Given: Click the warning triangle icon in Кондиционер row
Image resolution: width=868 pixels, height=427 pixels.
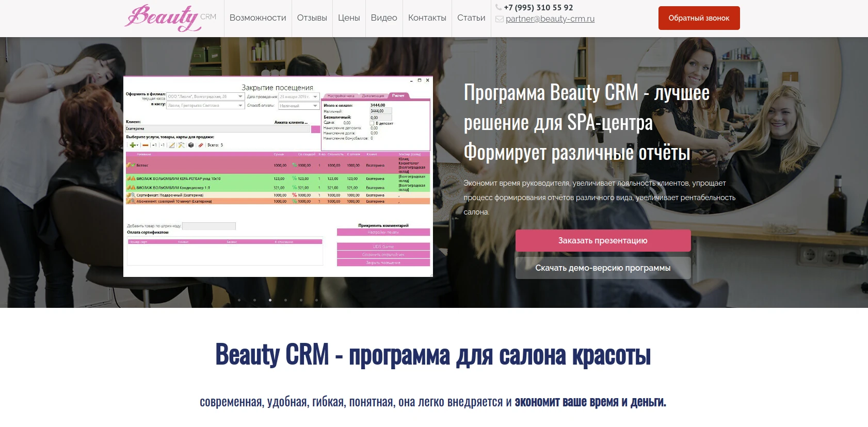Looking at the screenshot, I should tap(133, 187).
